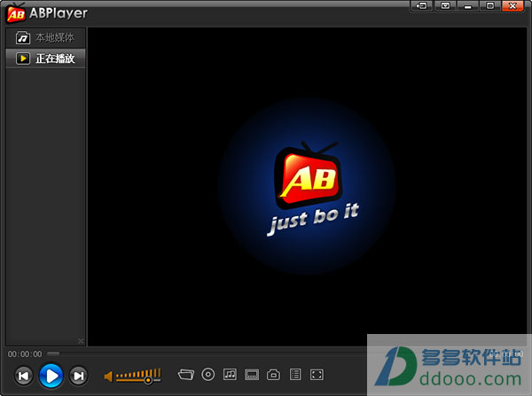Image resolution: width=532 pixels, height=396 pixels.
Task: Skip to the previous track
Action: click(24, 376)
